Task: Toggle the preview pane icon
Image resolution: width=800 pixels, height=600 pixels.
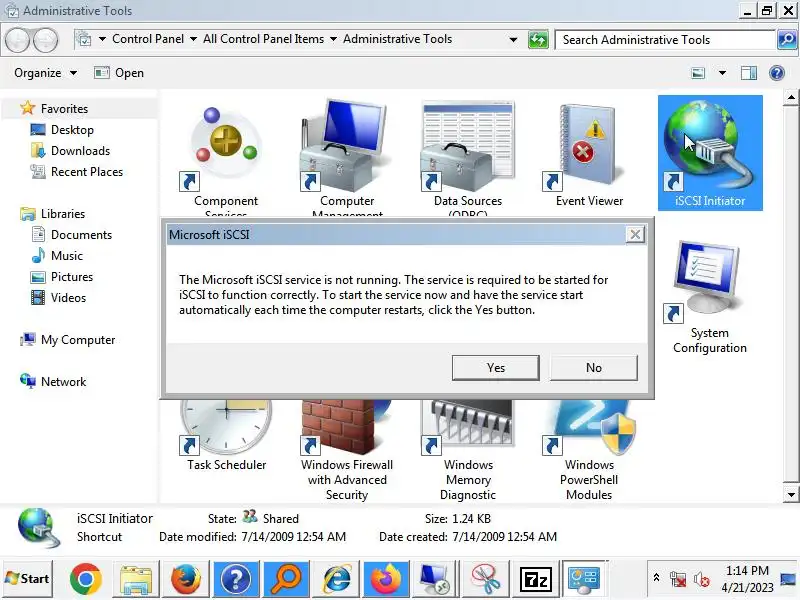Action: click(x=748, y=73)
